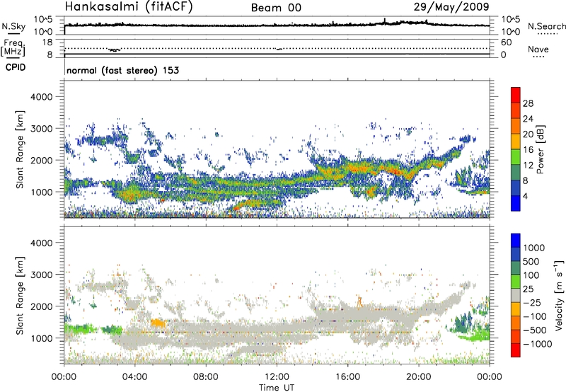Image resolution: width=566 pixels, height=392 pixels.
Task: Click the "Freq. [MHz]" axis label
Action: coord(14,47)
